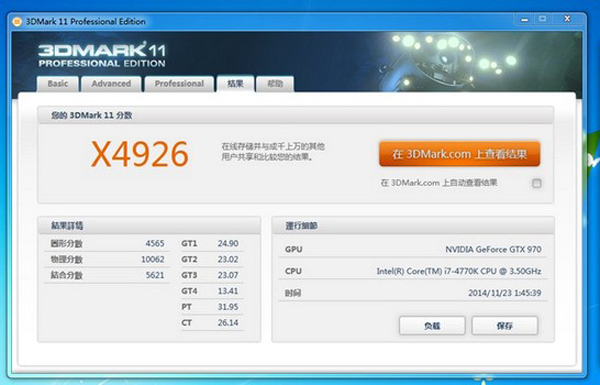Click the Intel Core i7-4770K CPU text
The height and width of the screenshot is (385, 600).
[x=459, y=271]
